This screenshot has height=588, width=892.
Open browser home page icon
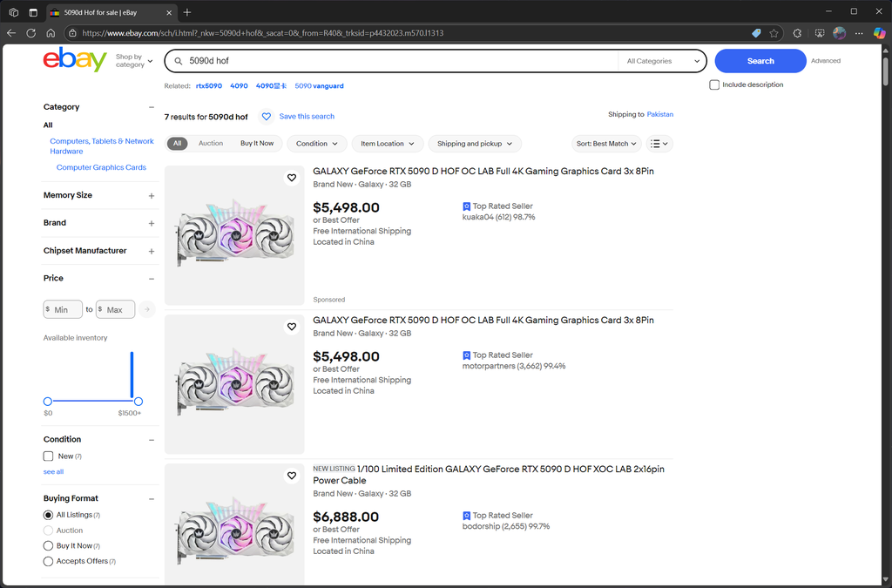(51, 33)
